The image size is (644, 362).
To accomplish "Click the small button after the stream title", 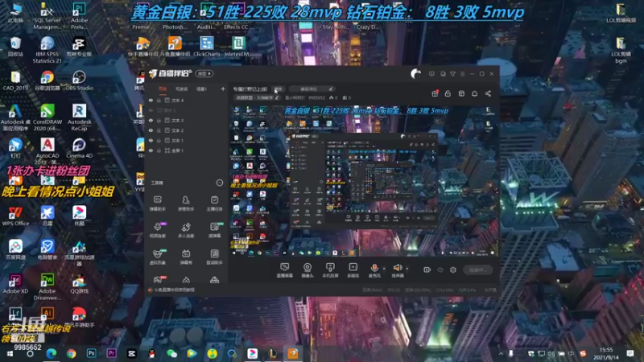I will pos(279,88).
